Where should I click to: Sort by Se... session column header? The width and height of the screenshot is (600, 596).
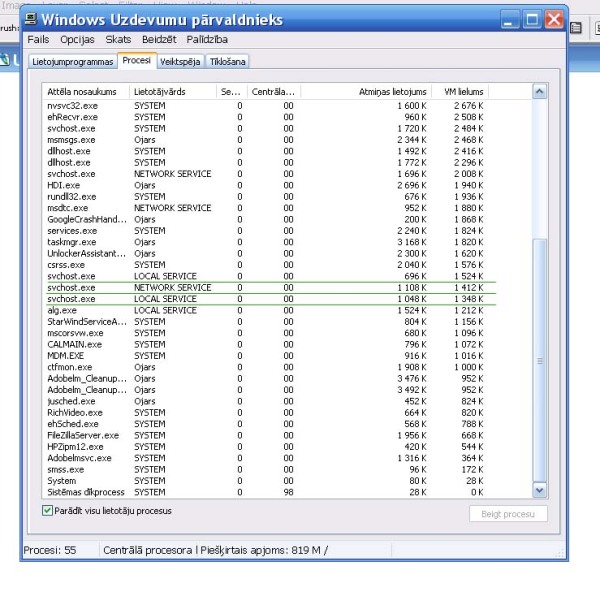[x=232, y=92]
